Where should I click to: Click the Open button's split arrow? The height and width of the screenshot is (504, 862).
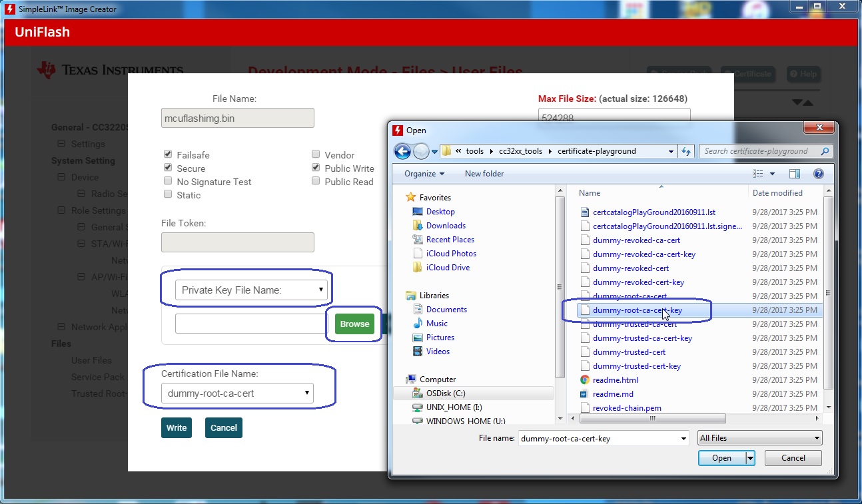[751, 458]
